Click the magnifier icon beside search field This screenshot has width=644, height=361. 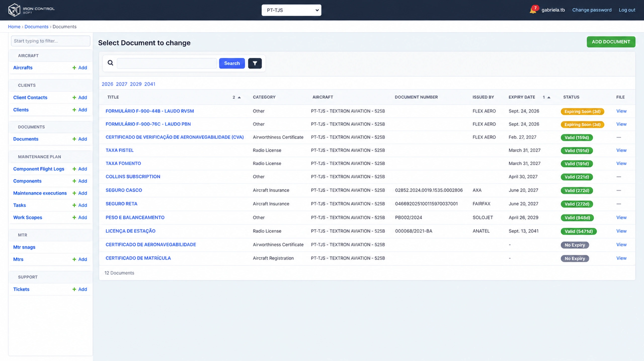(x=110, y=63)
